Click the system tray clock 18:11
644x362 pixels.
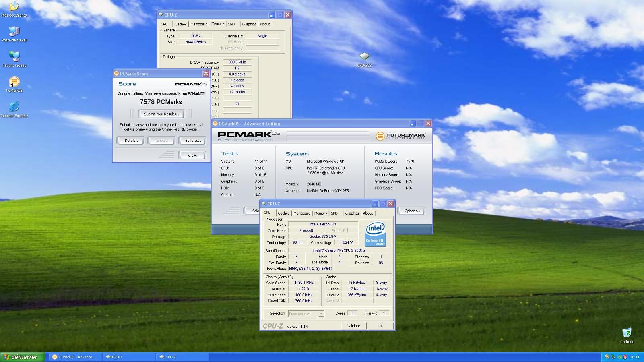[635, 357]
